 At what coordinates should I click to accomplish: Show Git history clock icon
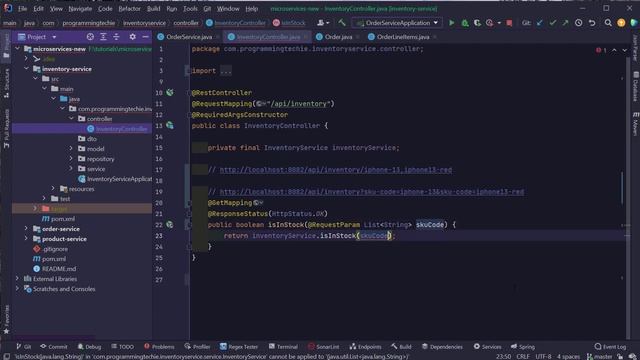pos(578,23)
